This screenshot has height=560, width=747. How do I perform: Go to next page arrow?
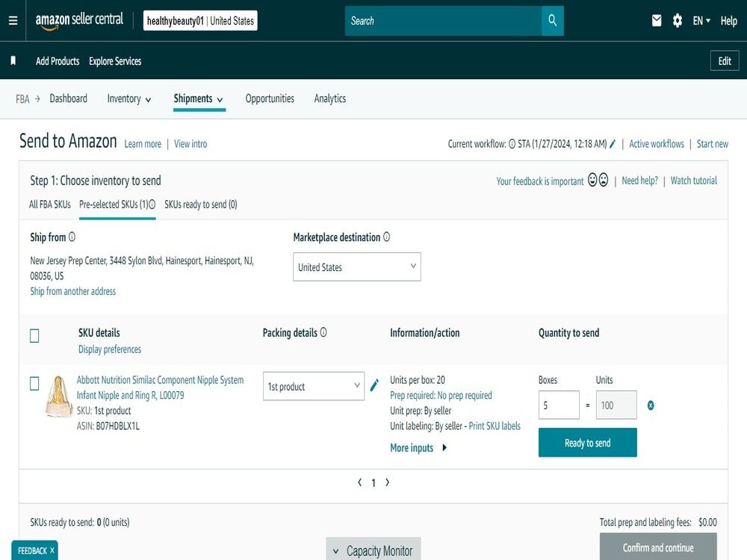tap(387, 482)
